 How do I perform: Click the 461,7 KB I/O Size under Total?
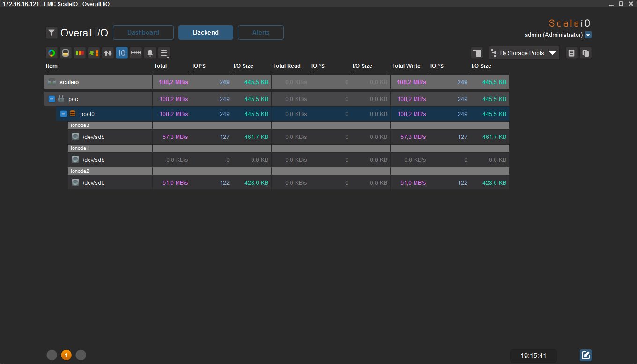pyautogui.click(x=256, y=137)
